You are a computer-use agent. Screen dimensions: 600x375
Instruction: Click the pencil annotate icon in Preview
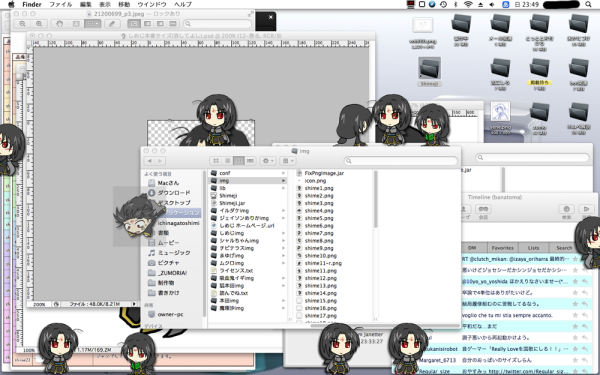[x=112, y=24]
